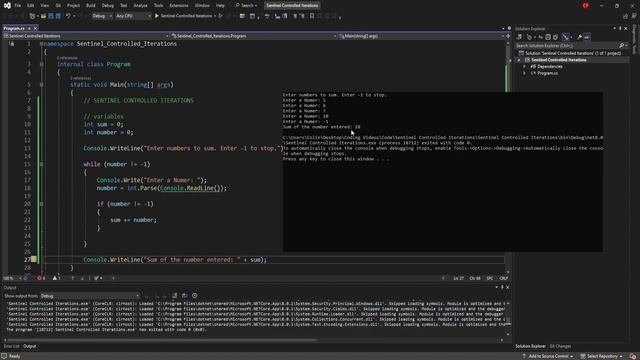Open the Analyze menu
Image resolution: width=640 pixels, height=360 pixels.
point(140,6)
